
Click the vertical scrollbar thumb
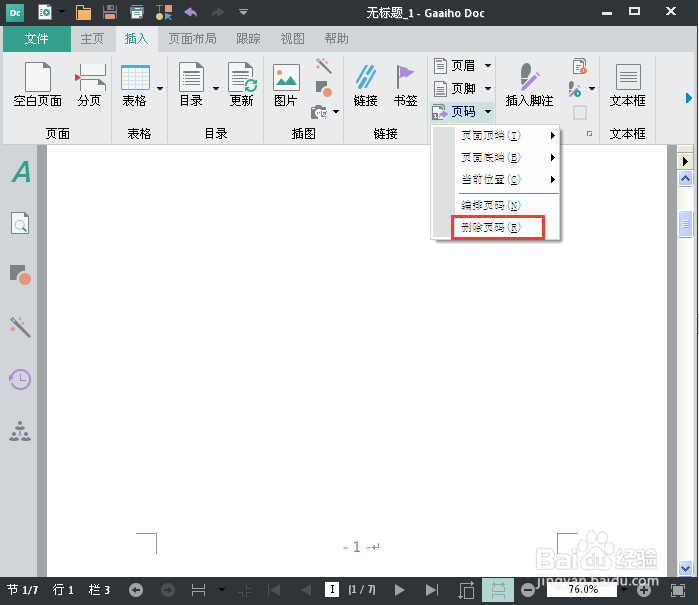coord(685,224)
